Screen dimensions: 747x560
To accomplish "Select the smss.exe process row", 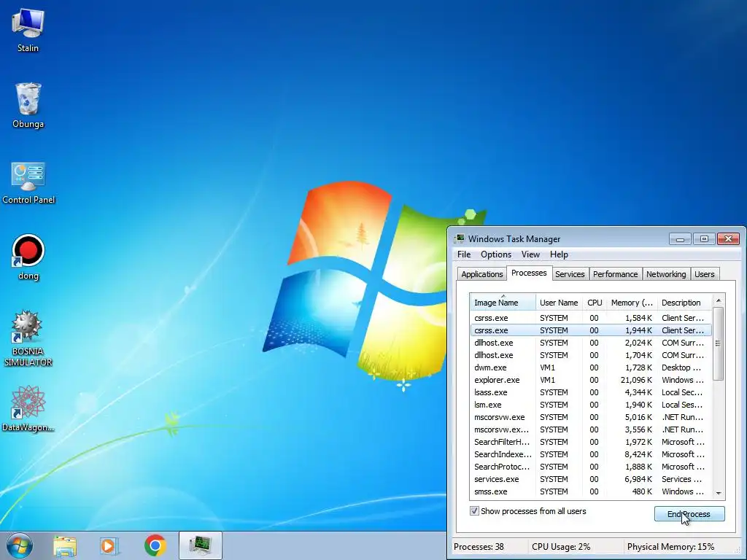I will [591, 491].
